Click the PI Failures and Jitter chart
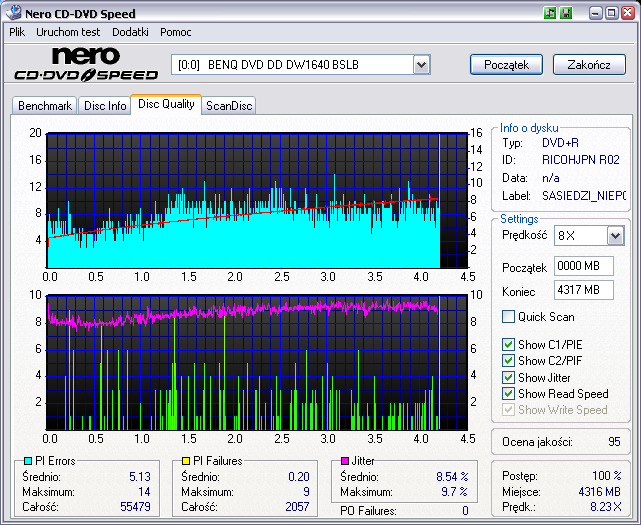 coord(257,362)
